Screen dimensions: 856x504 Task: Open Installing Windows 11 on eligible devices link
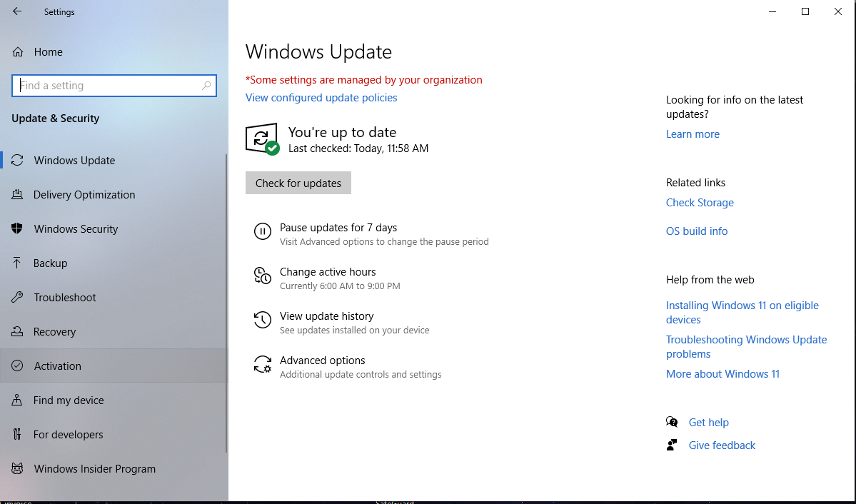pos(742,313)
